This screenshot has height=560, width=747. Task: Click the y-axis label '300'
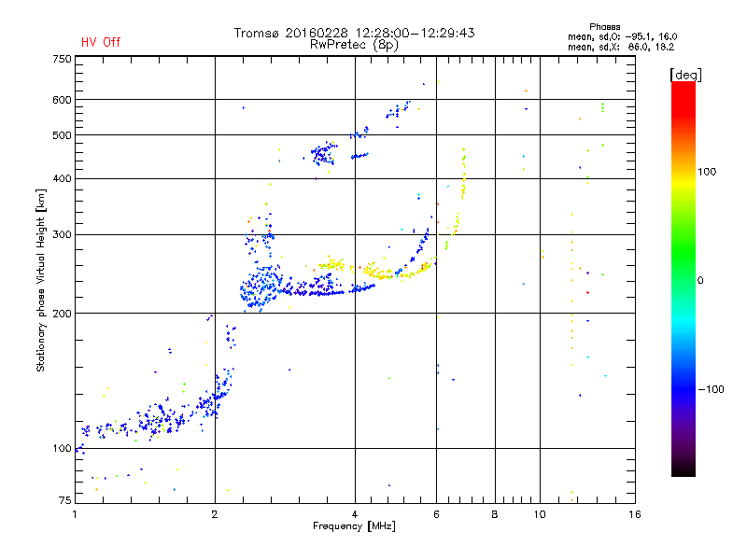(62, 234)
